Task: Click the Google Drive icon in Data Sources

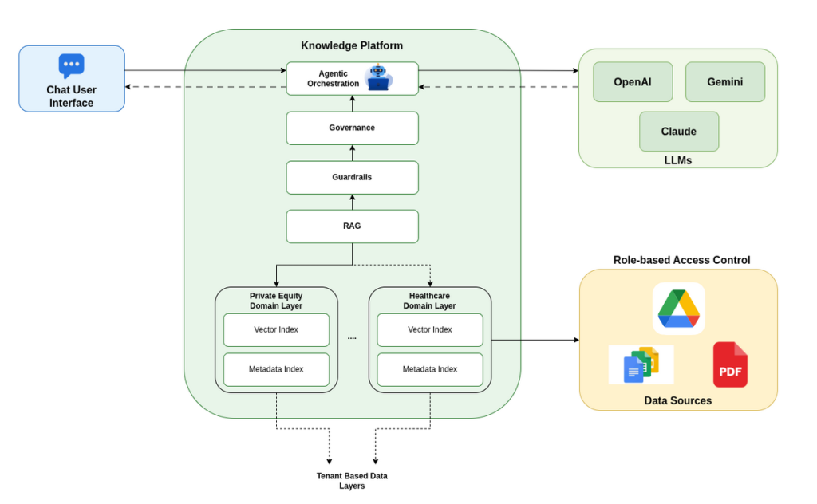Action: [x=677, y=309]
